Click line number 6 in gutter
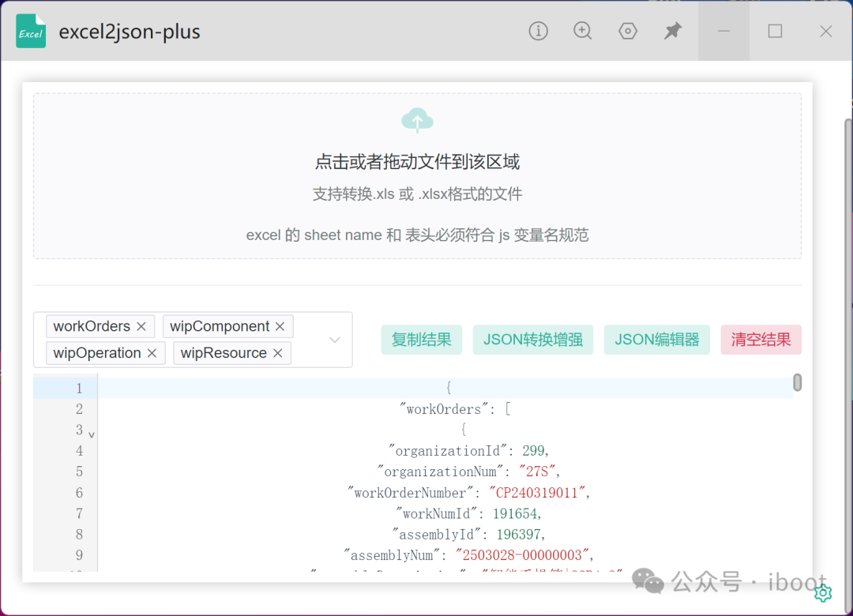Image resolution: width=853 pixels, height=616 pixels. pos(79,493)
